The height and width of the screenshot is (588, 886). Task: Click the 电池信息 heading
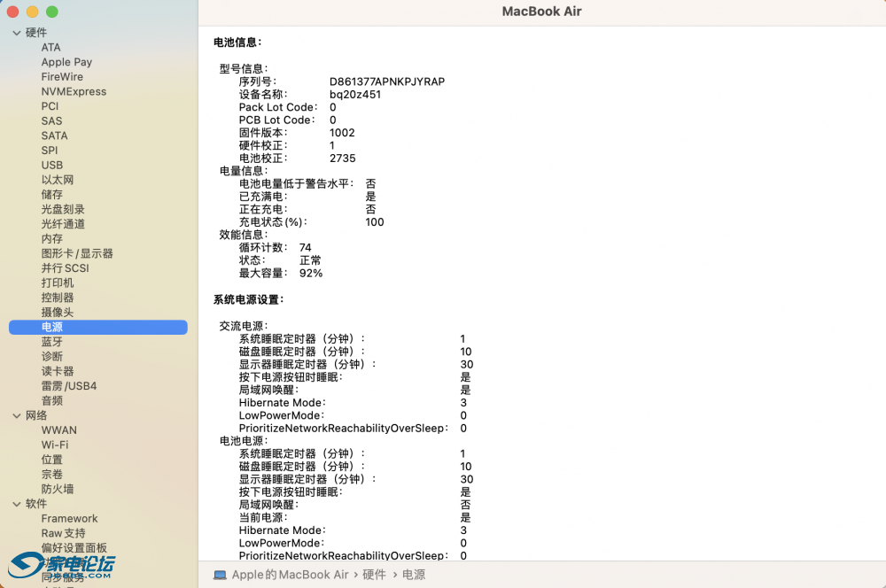click(237, 43)
